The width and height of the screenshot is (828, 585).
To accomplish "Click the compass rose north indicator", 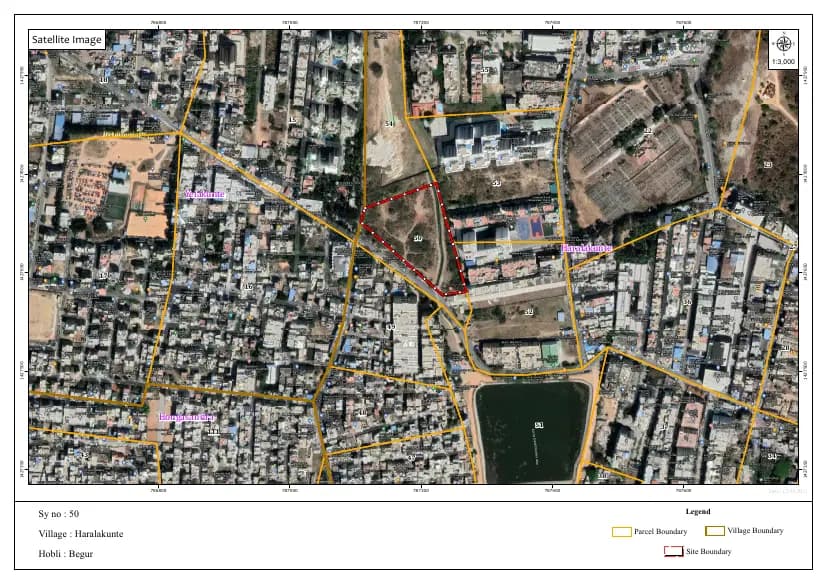I will (784, 44).
